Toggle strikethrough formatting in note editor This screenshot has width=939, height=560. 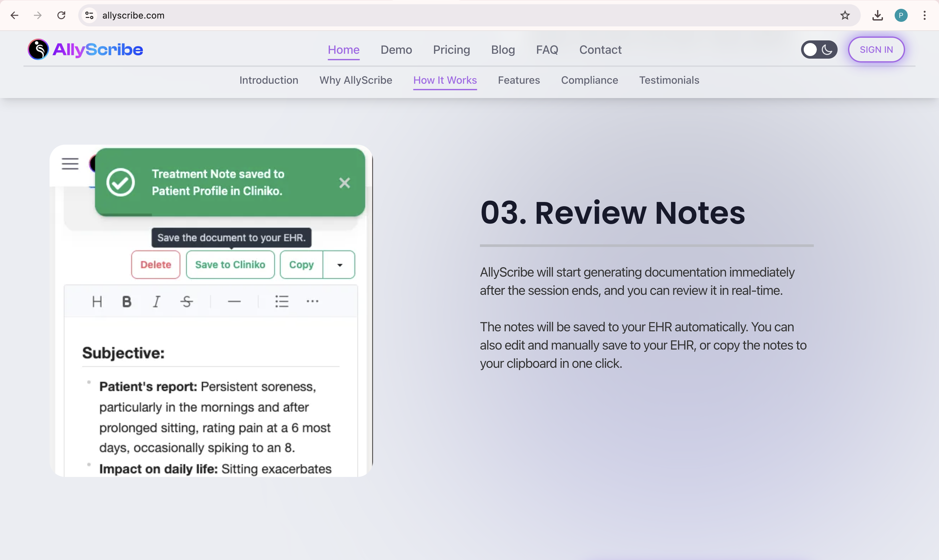tap(186, 302)
